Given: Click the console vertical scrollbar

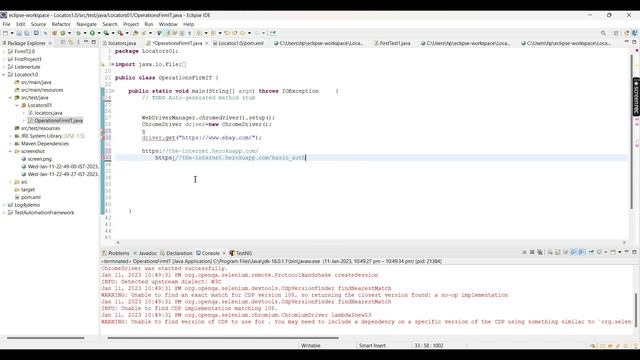Looking at the screenshot, I should pyautogui.click(x=636, y=310).
